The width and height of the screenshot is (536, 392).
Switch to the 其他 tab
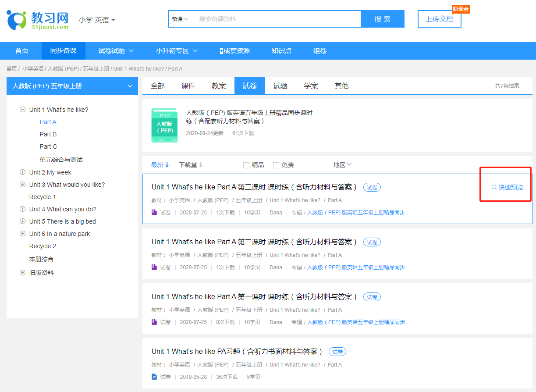pyautogui.click(x=342, y=86)
